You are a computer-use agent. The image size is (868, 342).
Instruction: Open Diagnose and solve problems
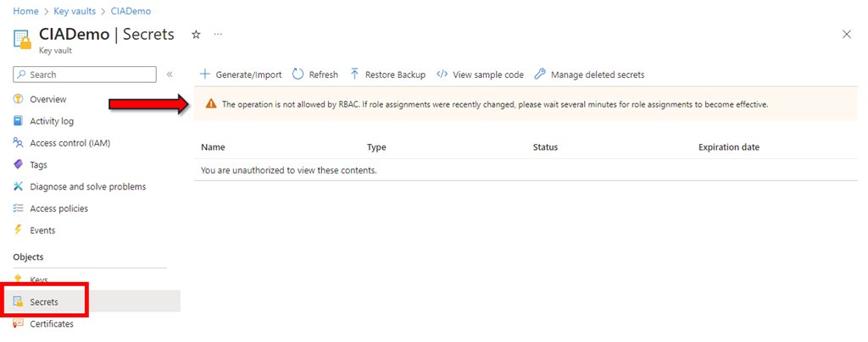87,186
